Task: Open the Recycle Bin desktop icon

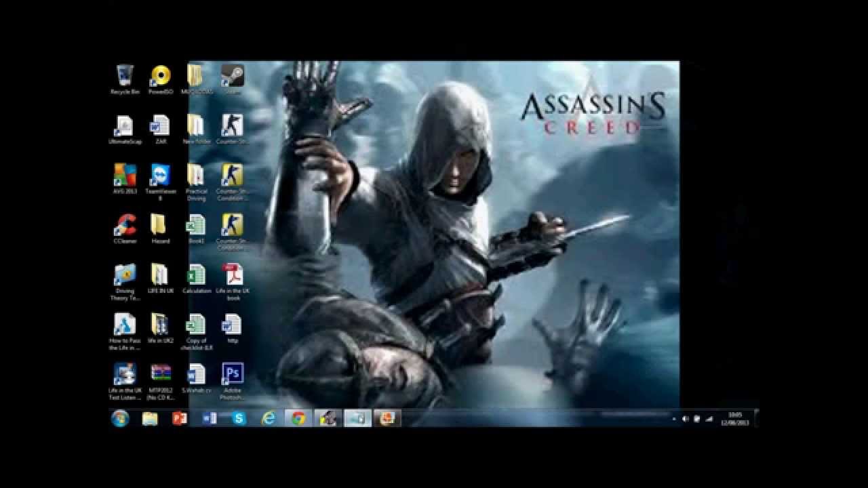Action: tap(125, 79)
